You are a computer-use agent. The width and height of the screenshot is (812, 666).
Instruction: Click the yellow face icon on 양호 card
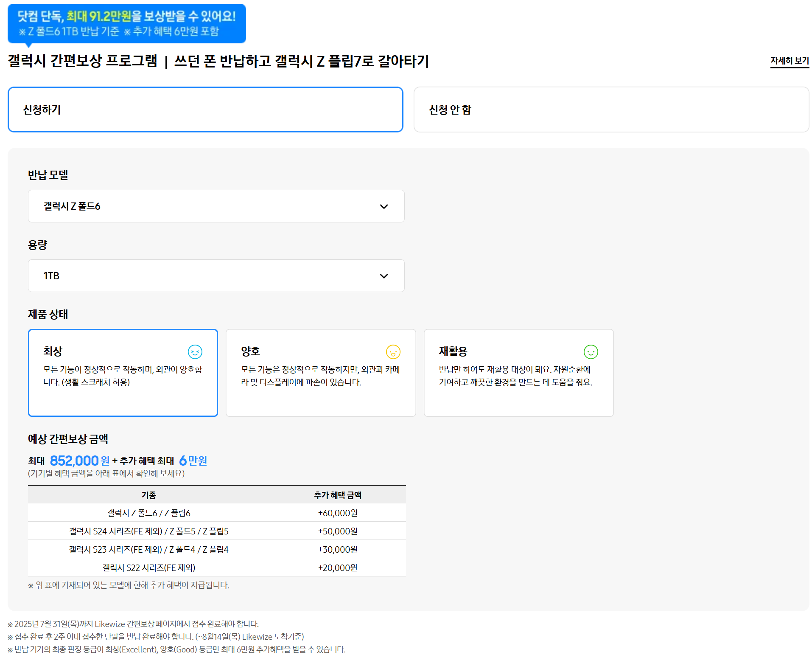click(x=393, y=352)
